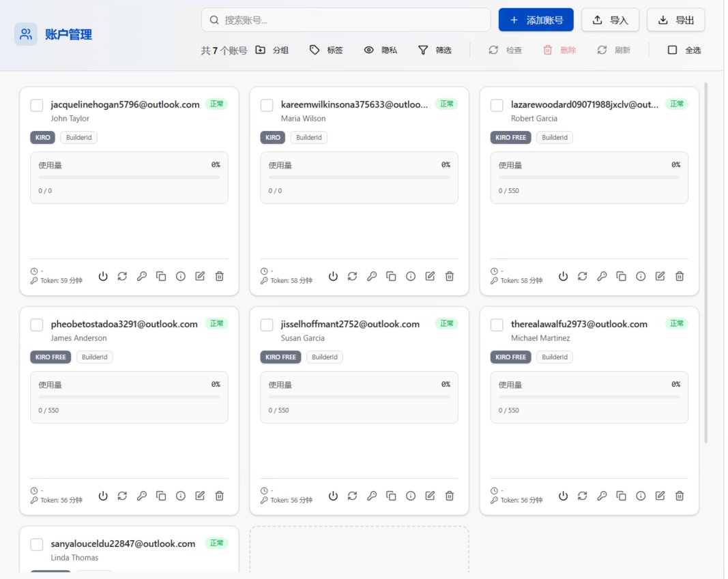Delete the kareemwilkinsona375633 account
Viewport: 728px width, 579px height.
click(450, 276)
